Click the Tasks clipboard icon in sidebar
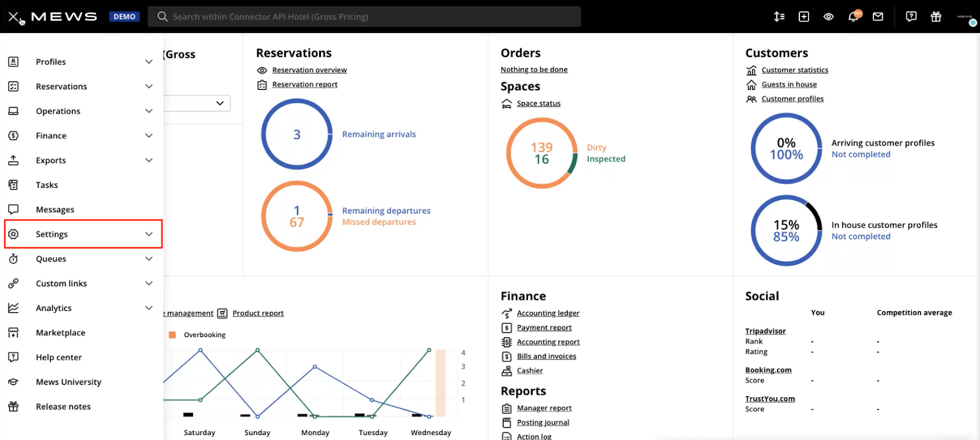The height and width of the screenshot is (440, 980). point(13,185)
